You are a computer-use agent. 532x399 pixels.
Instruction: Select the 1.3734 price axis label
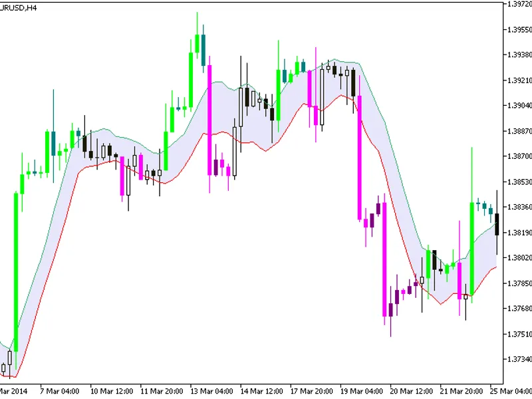coord(519,359)
